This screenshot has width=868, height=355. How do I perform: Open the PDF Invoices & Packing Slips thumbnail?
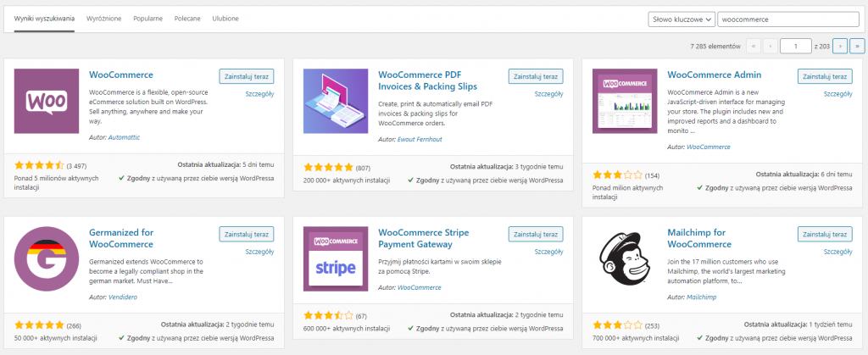[x=336, y=101]
